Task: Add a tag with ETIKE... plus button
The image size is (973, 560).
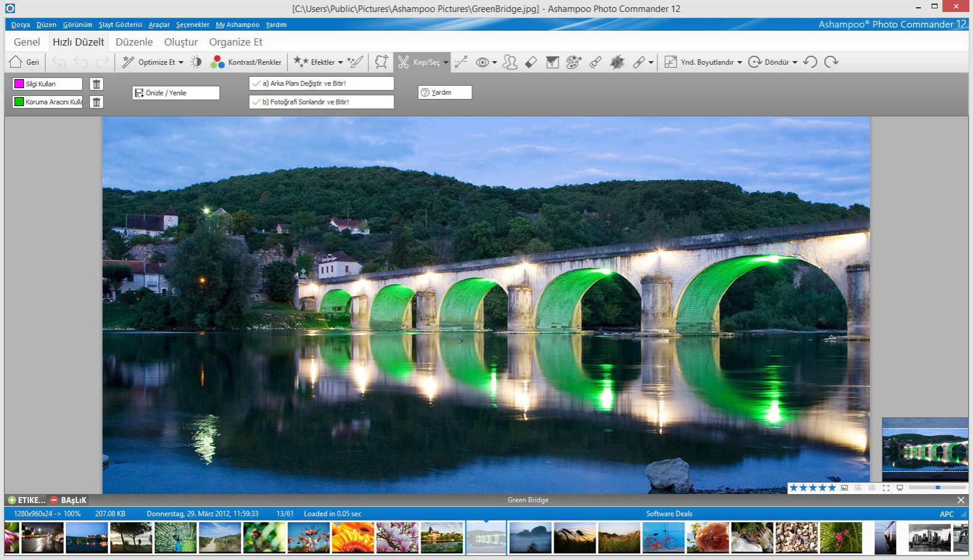Action: tap(12, 500)
